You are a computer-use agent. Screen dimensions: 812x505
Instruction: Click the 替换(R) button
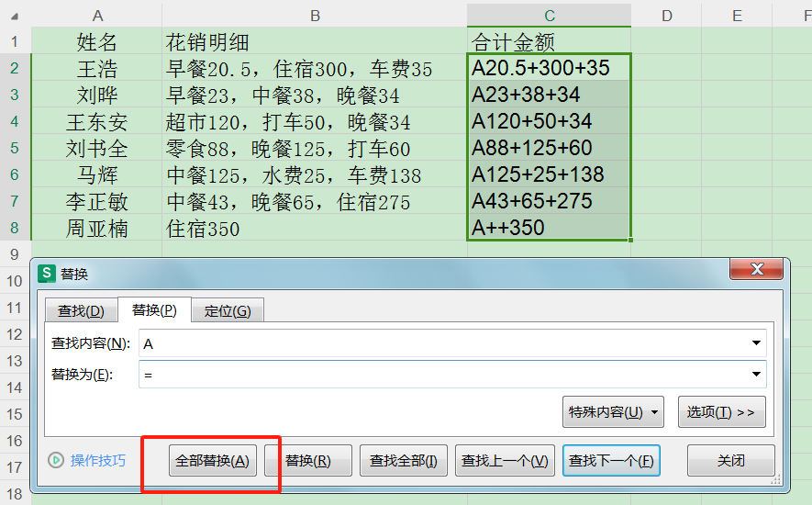308,460
